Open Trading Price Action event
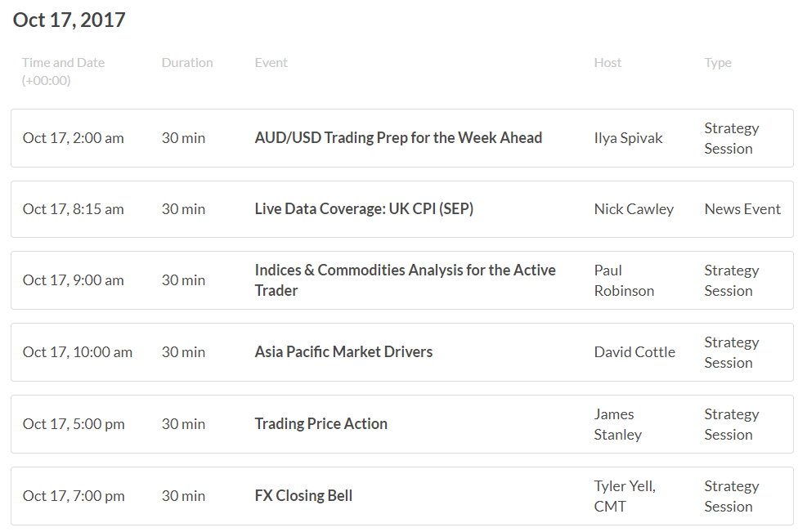Viewport: 798px width, 532px height. coord(321,423)
